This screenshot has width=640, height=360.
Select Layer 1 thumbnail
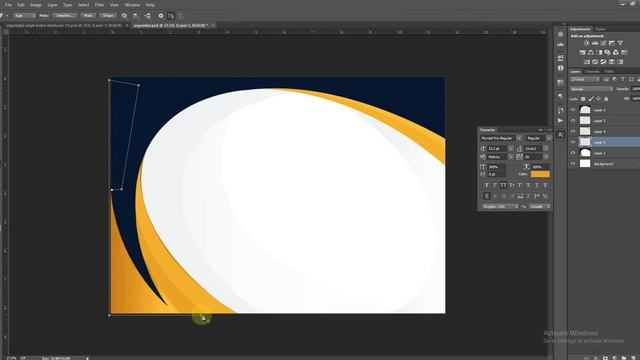click(585, 153)
